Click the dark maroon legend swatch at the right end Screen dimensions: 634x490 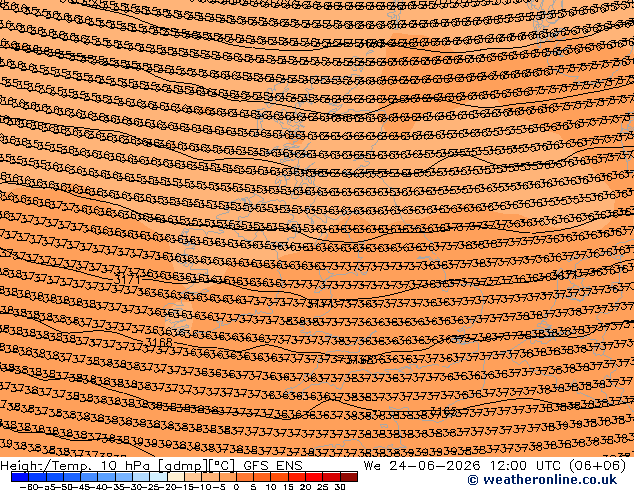coord(350,477)
